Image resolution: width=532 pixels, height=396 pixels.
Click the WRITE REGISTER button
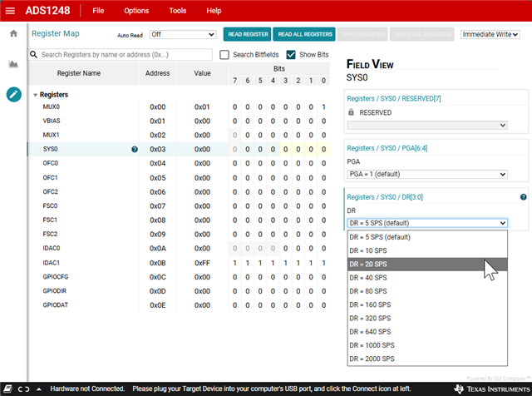coord(362,34)
